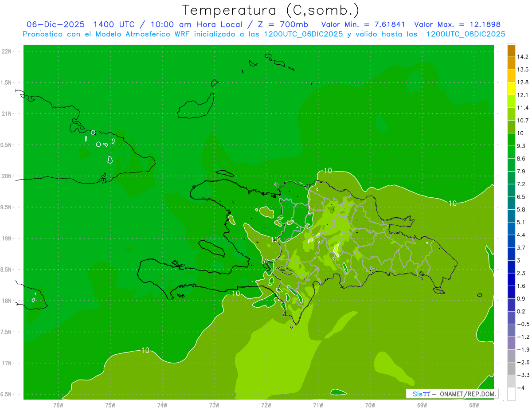The height and width of the screenshot is (411, 532).
Task: Click the '20N' latitude axis label
Action: click(x=7, y=176)
